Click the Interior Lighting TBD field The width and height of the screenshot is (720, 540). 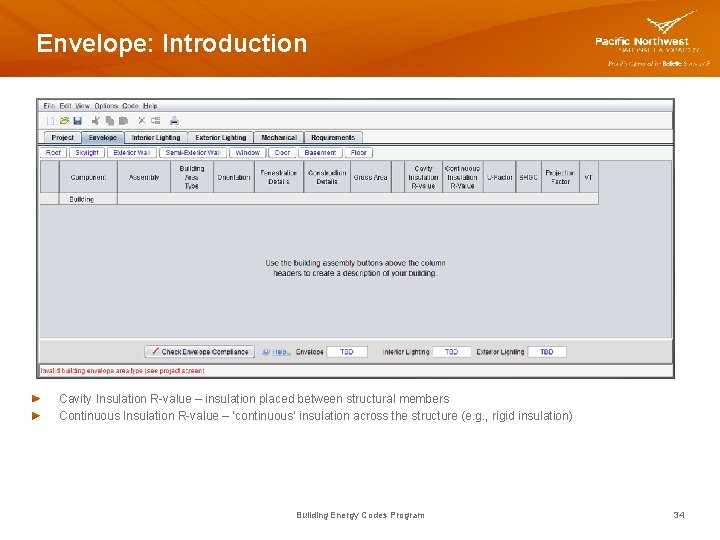(451, 352)
